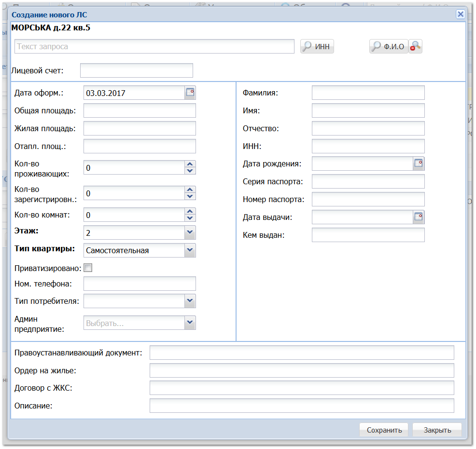Focus the Описание field
Image resolution: width=476 pixels, height=449 pixels.
tap(302, 406)
